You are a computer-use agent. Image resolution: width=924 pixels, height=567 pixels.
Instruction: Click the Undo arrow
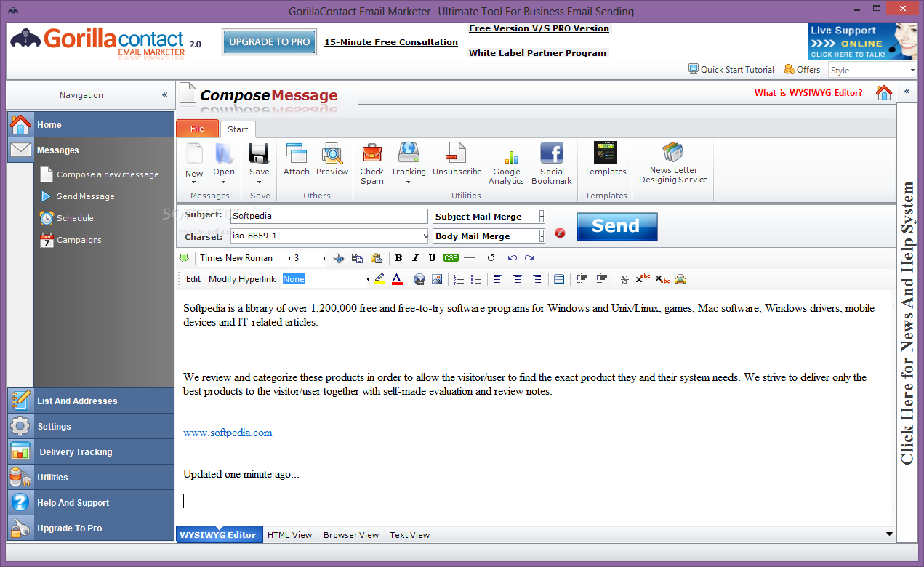click(x=512, y=258)
